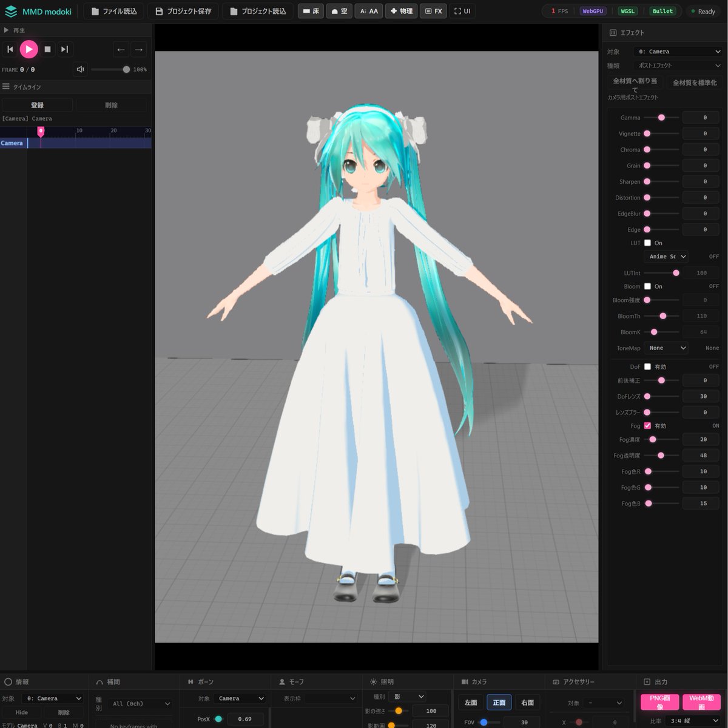Switch camera to 左面 view
The height and width of the screenshot is (728, 728).
[x=471, y=703]
